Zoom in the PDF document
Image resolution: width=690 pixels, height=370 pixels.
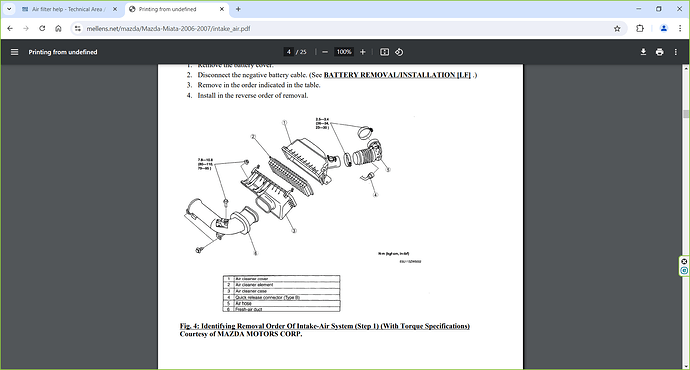(x=363, y=52)
